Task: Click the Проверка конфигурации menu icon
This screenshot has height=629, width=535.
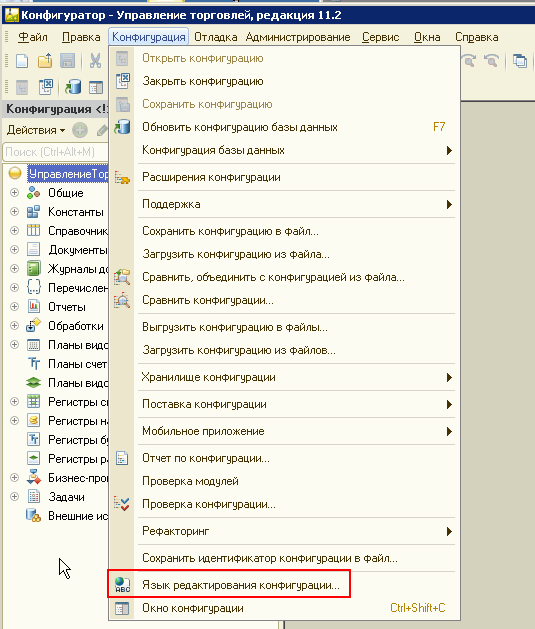Action: point(122,504)
